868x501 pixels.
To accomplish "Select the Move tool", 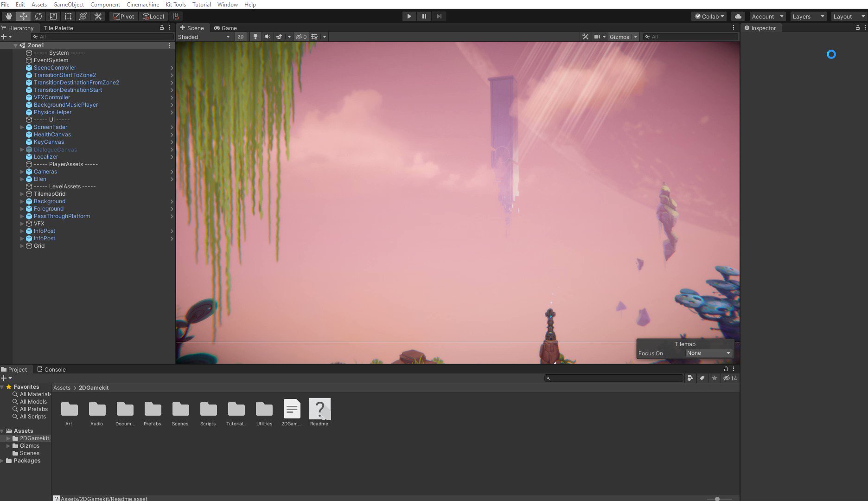I will pos(23,16).
